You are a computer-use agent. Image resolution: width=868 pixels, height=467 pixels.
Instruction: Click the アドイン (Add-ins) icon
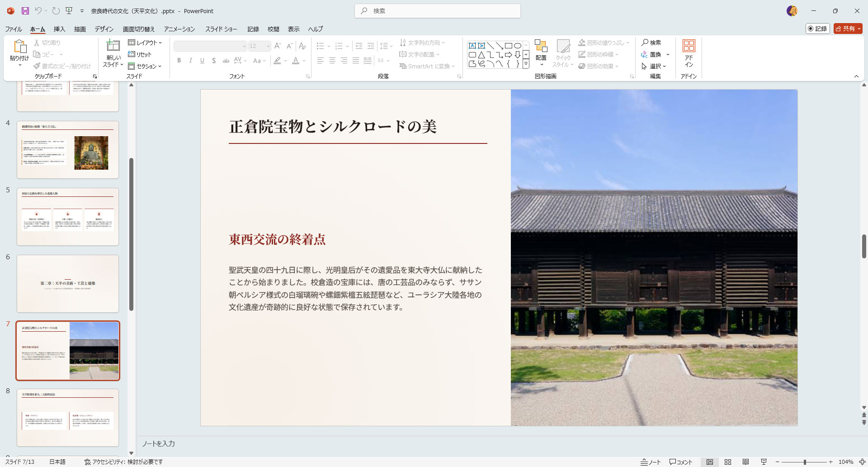[689, 46]
